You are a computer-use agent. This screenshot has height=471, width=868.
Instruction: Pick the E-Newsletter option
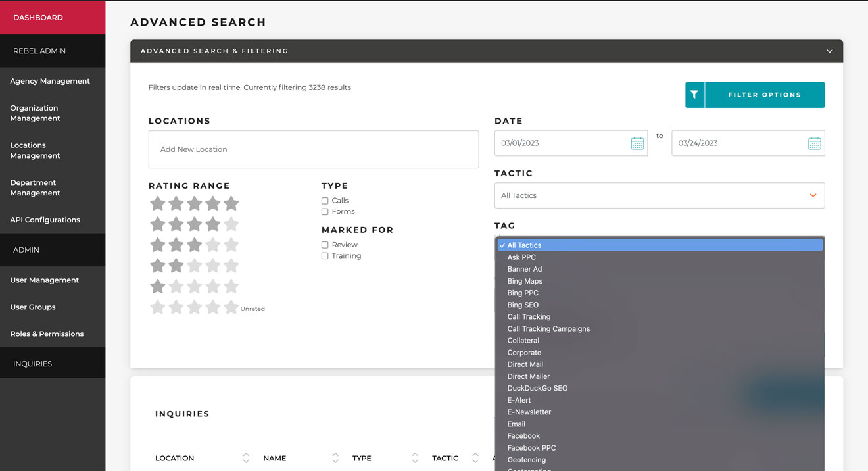pyautogui.click(x=660, y=412)
